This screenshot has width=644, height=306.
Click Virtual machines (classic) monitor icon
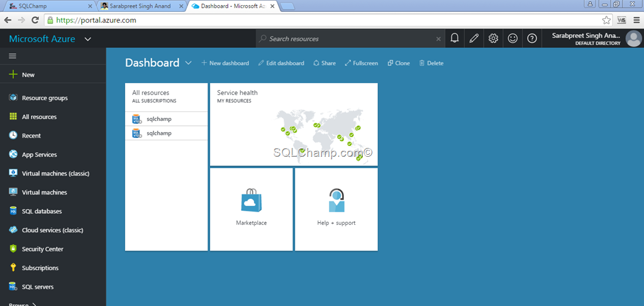click(x=13, y=173)
